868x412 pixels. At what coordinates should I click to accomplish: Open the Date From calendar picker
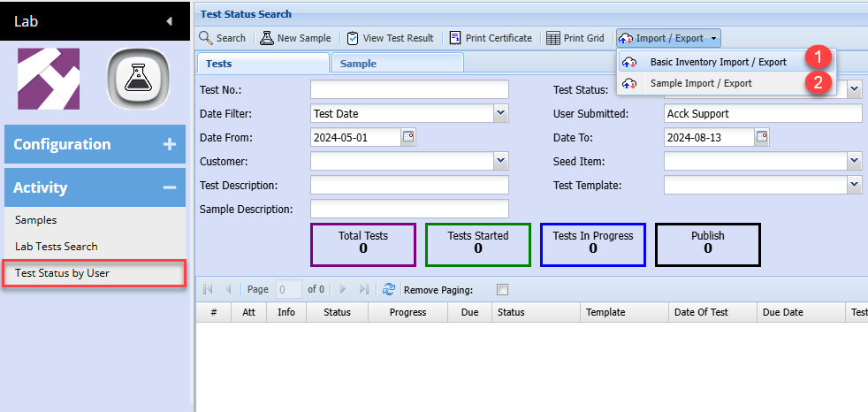click(408, 137)
